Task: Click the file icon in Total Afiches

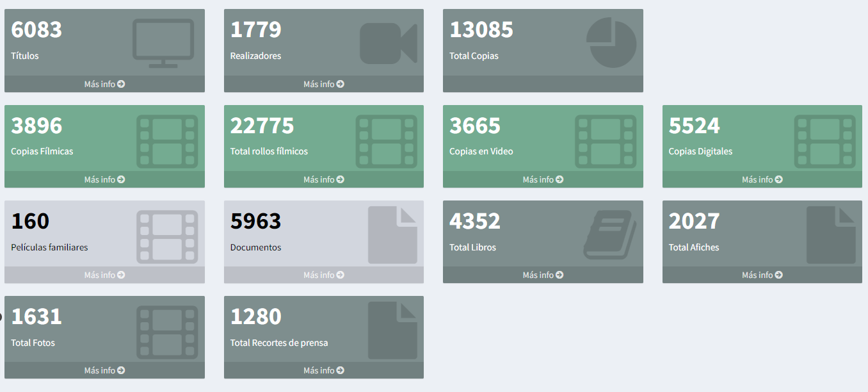Action: coord(830,235)
